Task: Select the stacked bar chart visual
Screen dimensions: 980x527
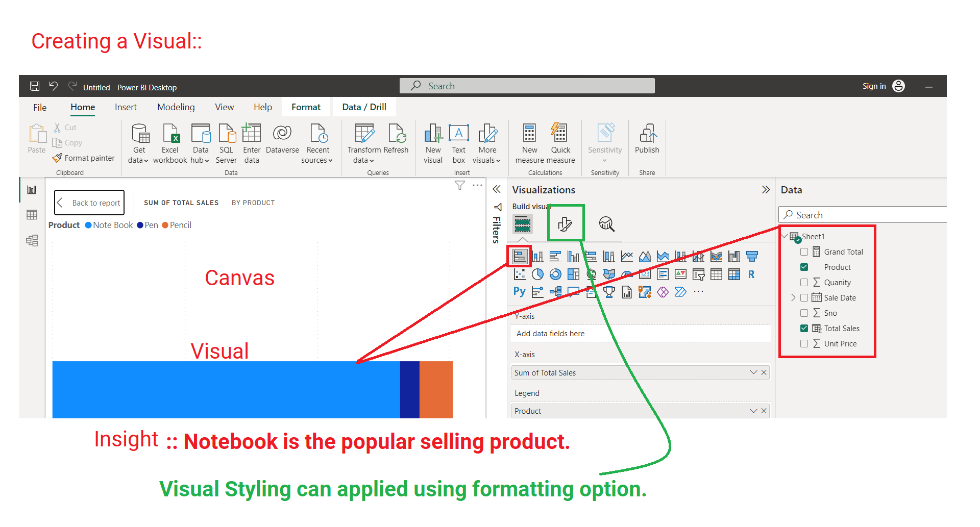Action: pos(520,256)
